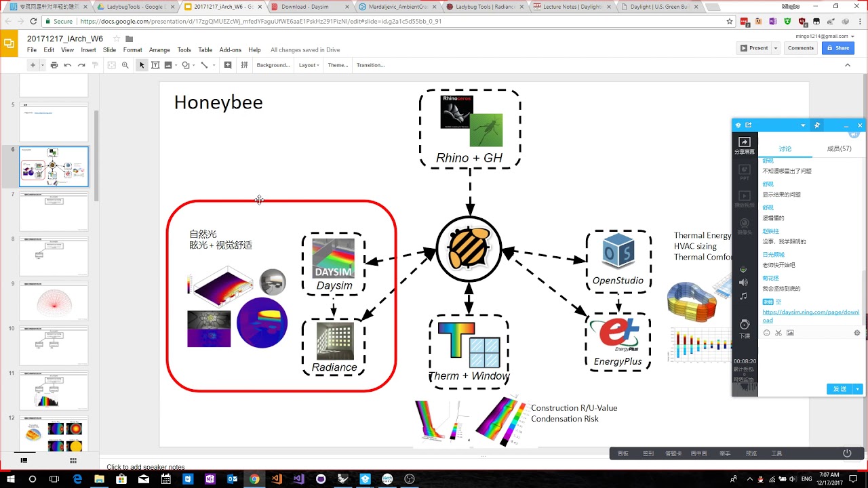
Task: Open the Google Slides home logo
Action: click(9, 44)
